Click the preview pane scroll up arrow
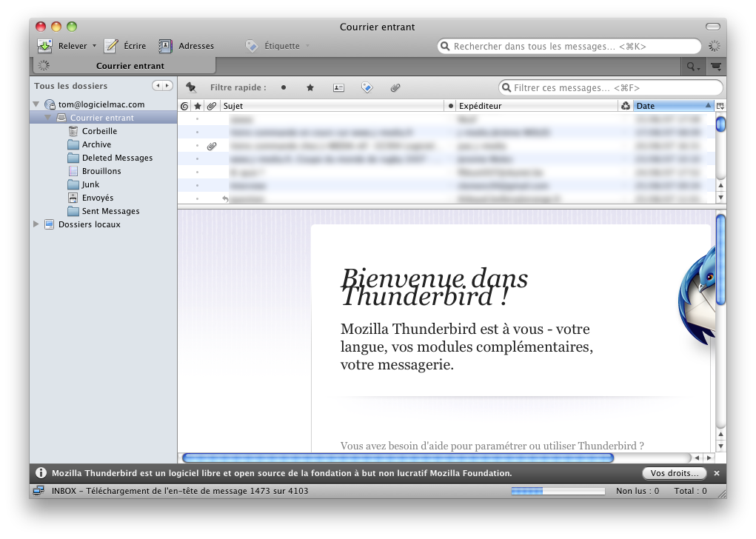756x539 pixels. (x=720, y=434)
